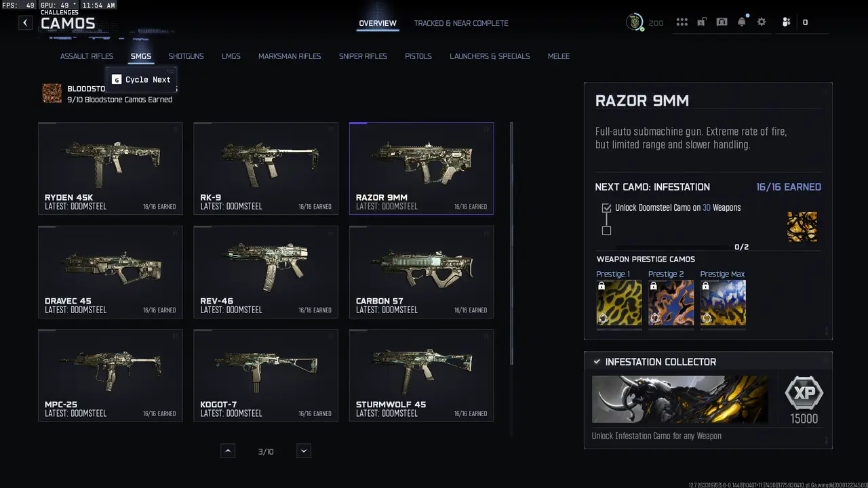
Task: Click the Infestation Collector checkmark
Action: tap(597, 362)
